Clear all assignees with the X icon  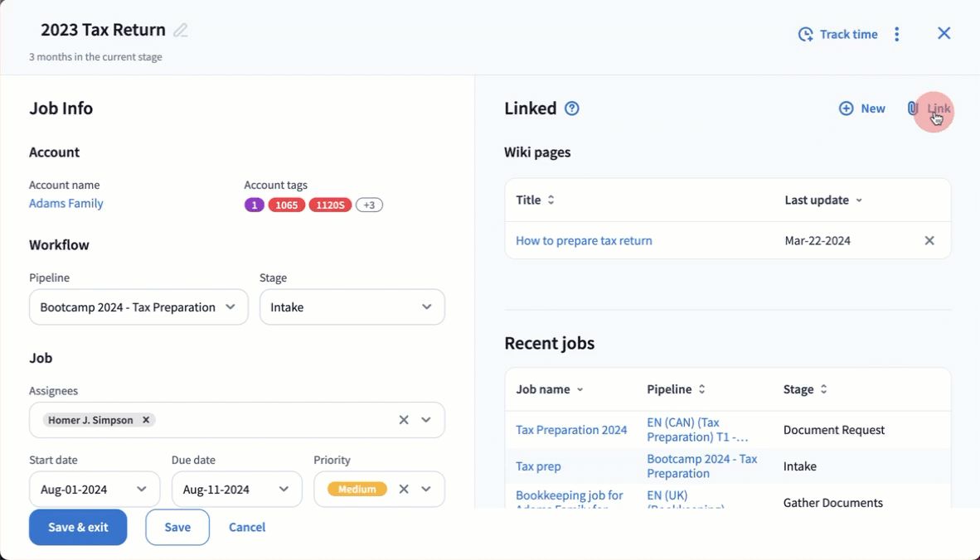(x=404, y=420)
